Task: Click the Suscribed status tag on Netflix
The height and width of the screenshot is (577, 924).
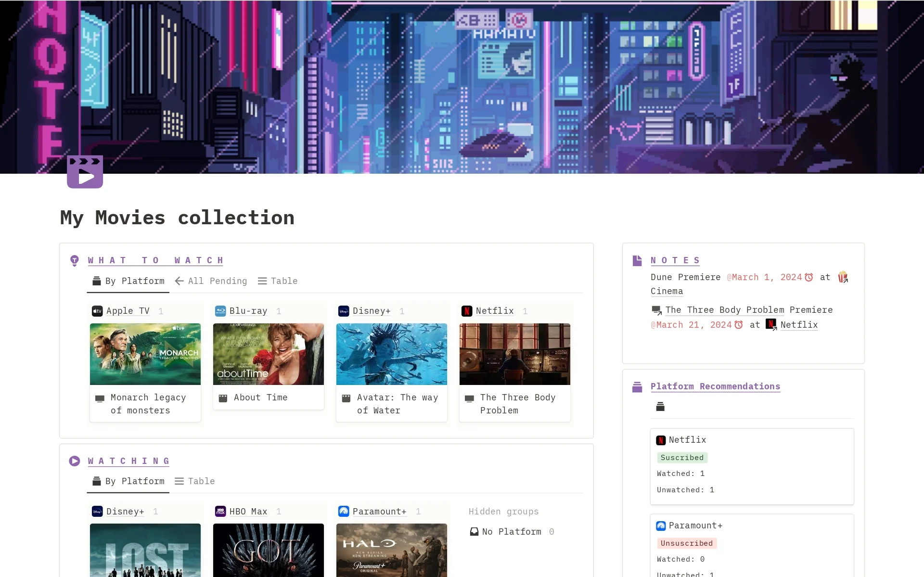Action: (681, 458)
